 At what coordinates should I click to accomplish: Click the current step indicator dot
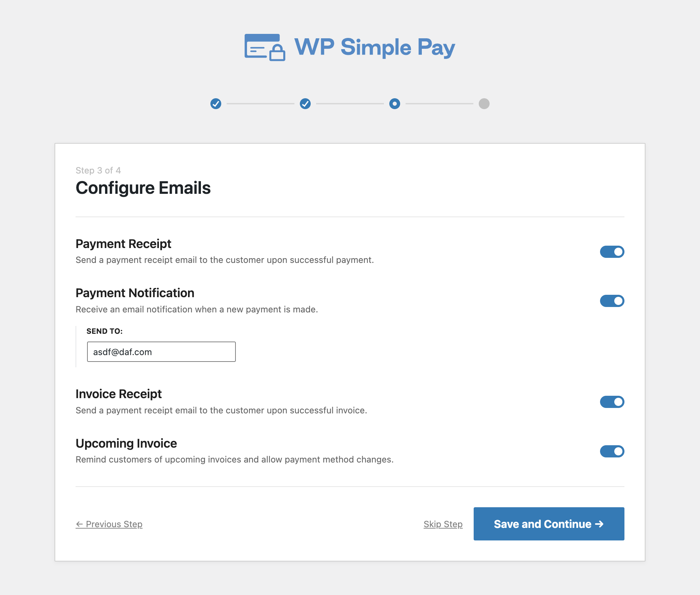(x=395, y=104)
